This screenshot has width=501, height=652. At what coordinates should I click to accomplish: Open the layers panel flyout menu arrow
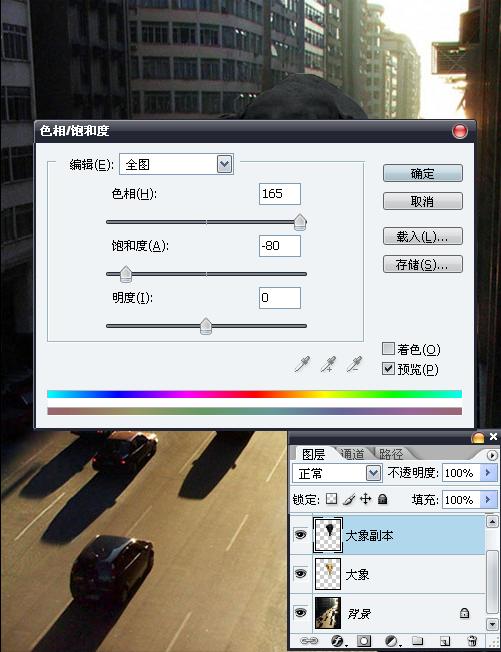coord(492,455)
